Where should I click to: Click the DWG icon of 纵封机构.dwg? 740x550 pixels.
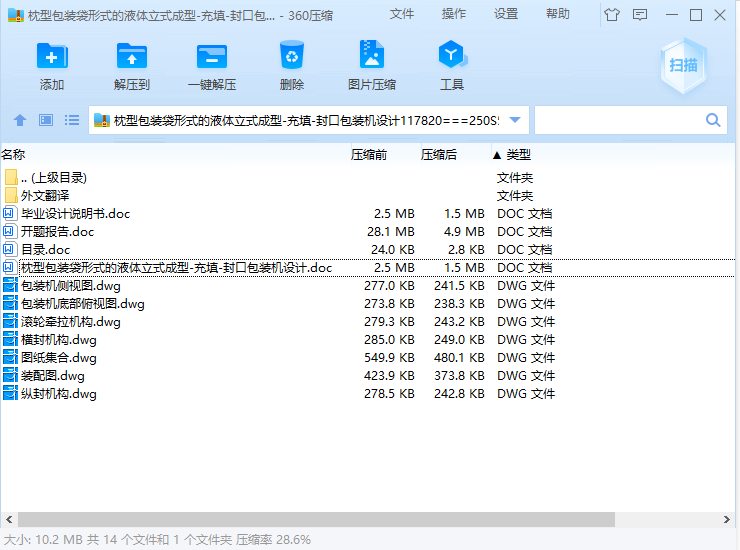point(10,394)
